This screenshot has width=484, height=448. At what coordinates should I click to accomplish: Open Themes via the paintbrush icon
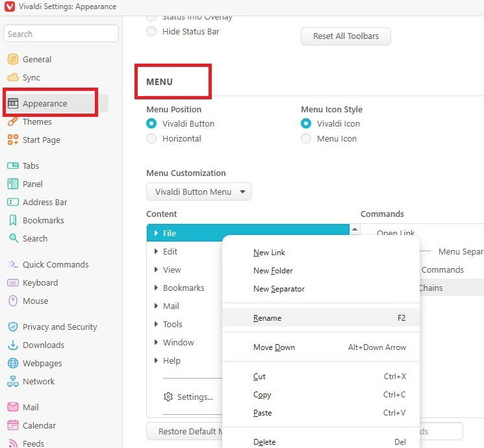pyautogui.click(x=13, y=121)
